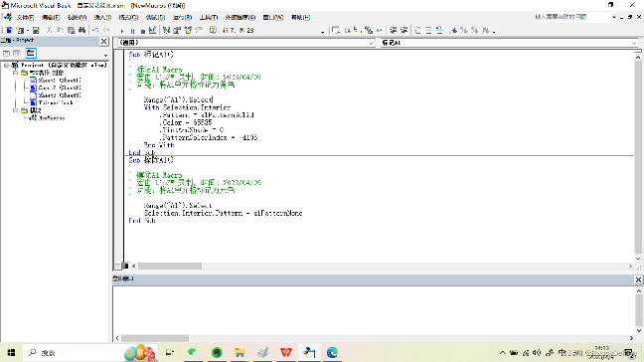Click the Help question mark icon
The height and width of the screenshot is (362, 644).
tap(213, 30)
